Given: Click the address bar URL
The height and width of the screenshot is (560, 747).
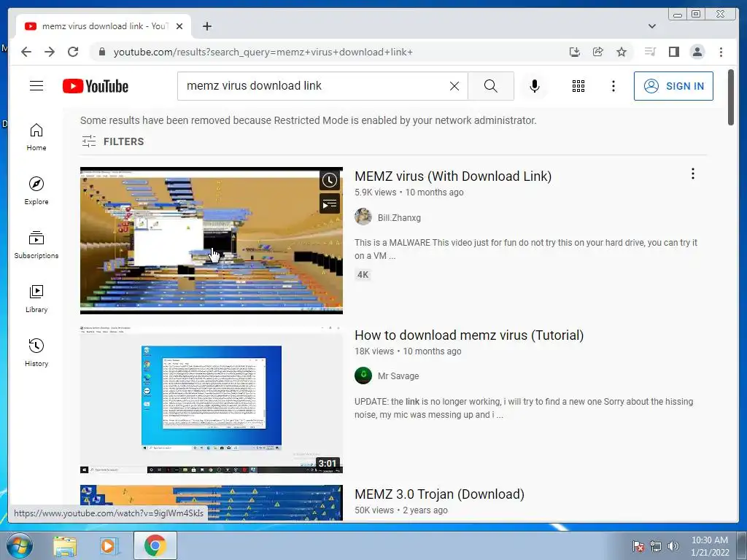Looking at the screenshot, I should pyautogui.click(x=263, y=52).
